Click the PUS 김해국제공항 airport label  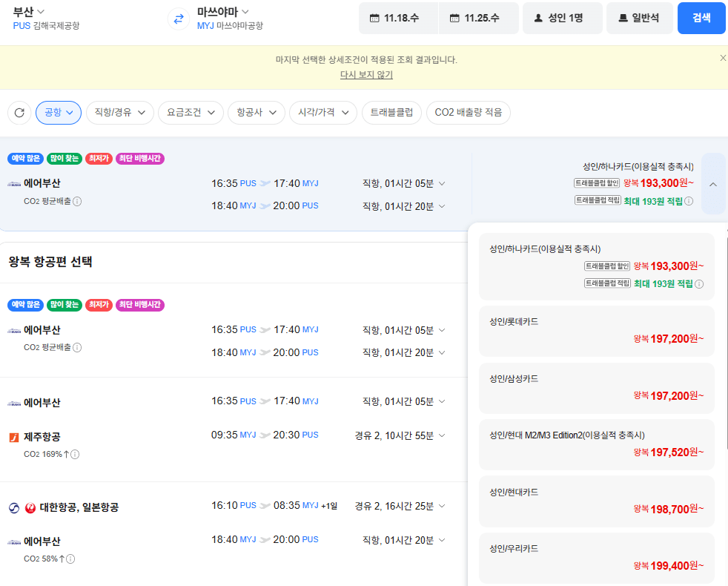pos(47,26)
